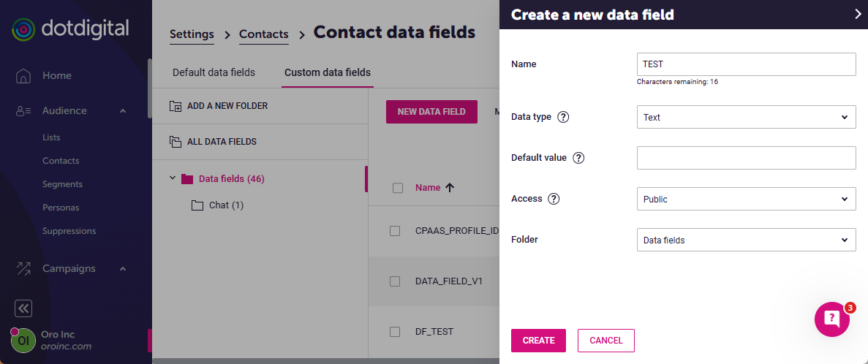Viewport: 868px width, 364px height.
Task: Click the Home house icon
Action: [x=23, y=76]
